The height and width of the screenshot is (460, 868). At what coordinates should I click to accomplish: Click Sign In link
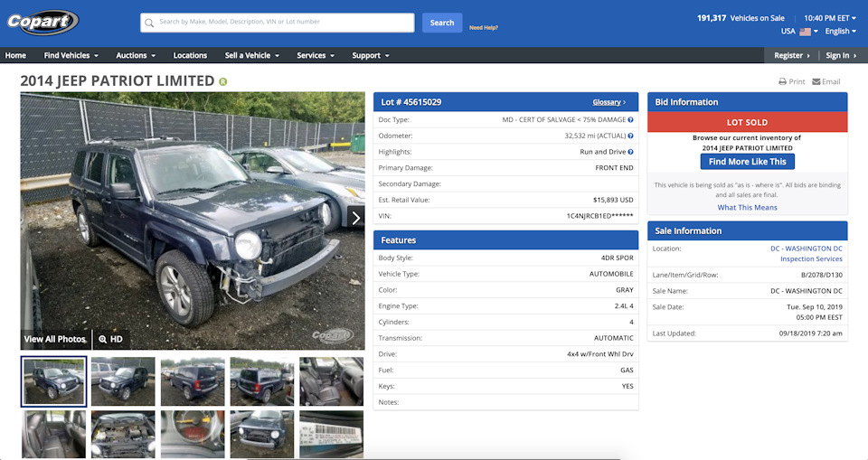coord(841,55)
